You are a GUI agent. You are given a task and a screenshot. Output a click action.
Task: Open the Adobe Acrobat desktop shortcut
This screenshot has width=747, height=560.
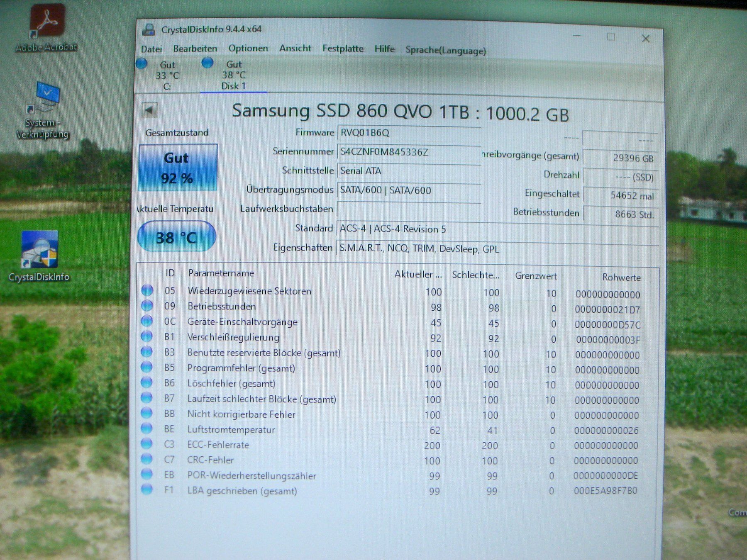click(47, 27)
